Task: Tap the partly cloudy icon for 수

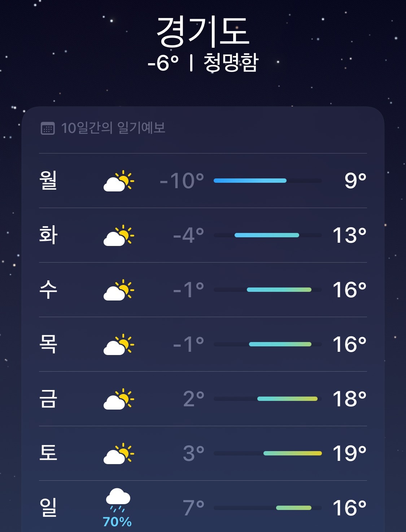Action: tap(118, 290)
